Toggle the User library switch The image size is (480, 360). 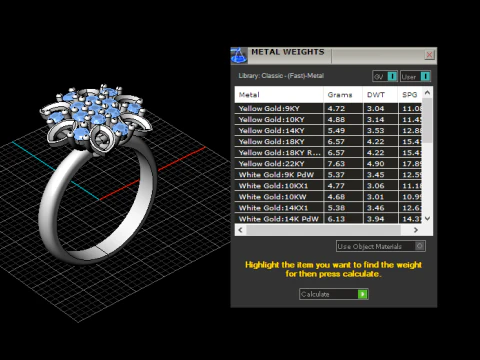tap(415, 76)
